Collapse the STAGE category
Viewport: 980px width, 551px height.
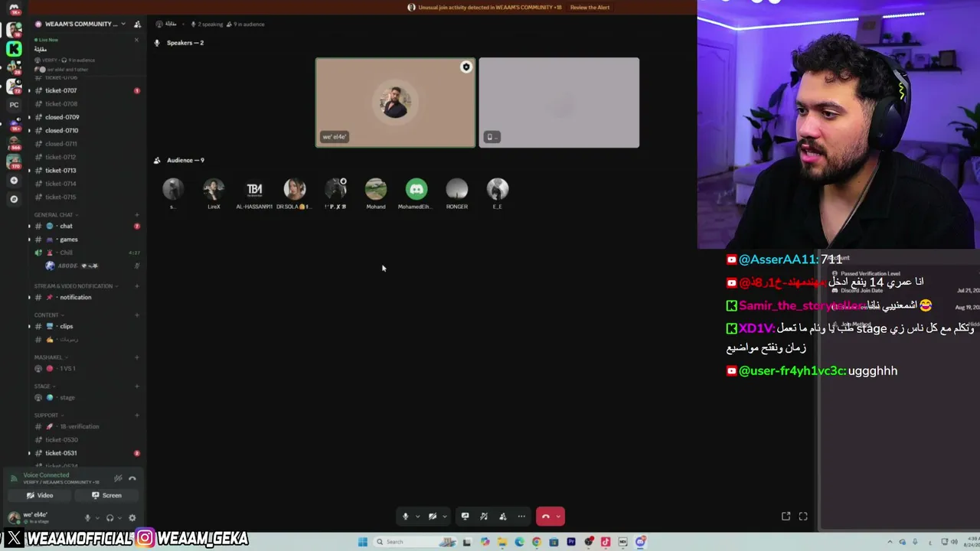click(44, 386)
